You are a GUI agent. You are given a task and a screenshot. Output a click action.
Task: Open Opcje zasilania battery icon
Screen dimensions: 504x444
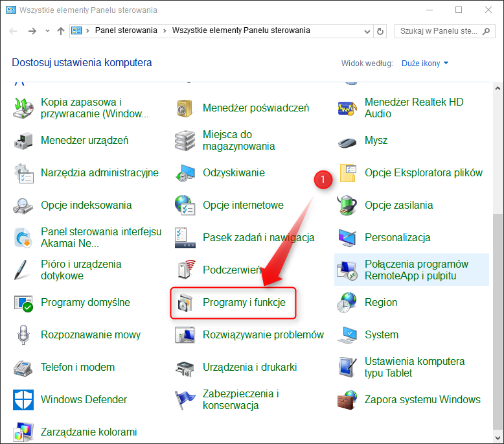click(x=347, y=205)
